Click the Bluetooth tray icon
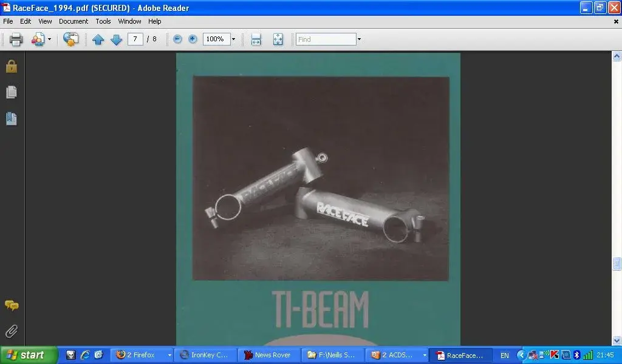This screenshot has height=364, width=622. coord(577,355)
